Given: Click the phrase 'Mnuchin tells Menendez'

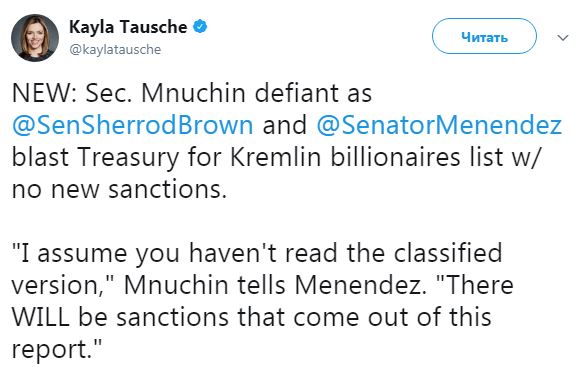Looking at the screenshot, I should [275, 285].
